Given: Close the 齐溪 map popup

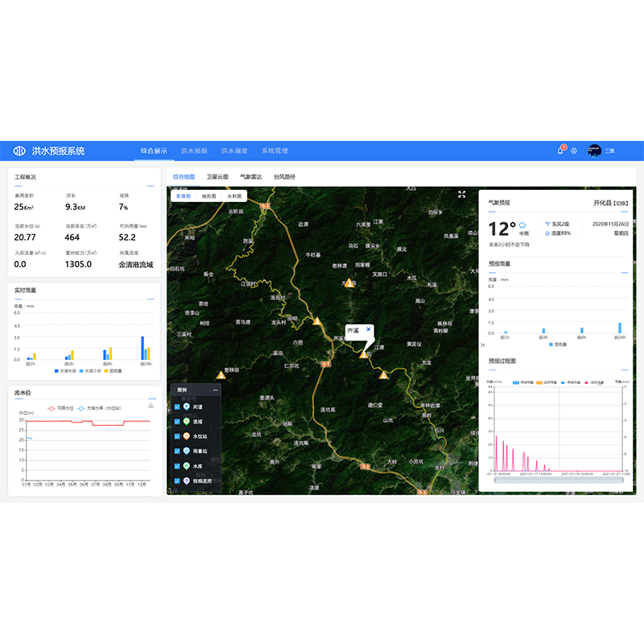Looking at the screenshot, I should [x=369, y=329].
